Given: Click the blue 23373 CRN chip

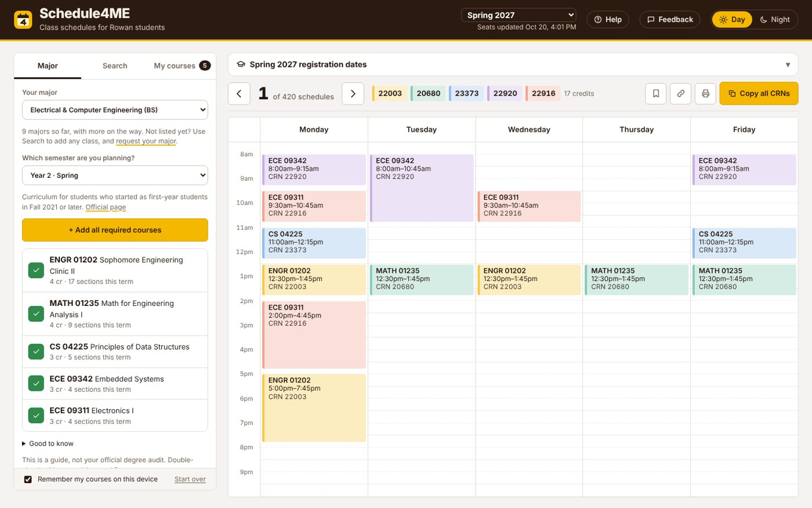Looking at the screenshot, I should (x=466, y=93).
